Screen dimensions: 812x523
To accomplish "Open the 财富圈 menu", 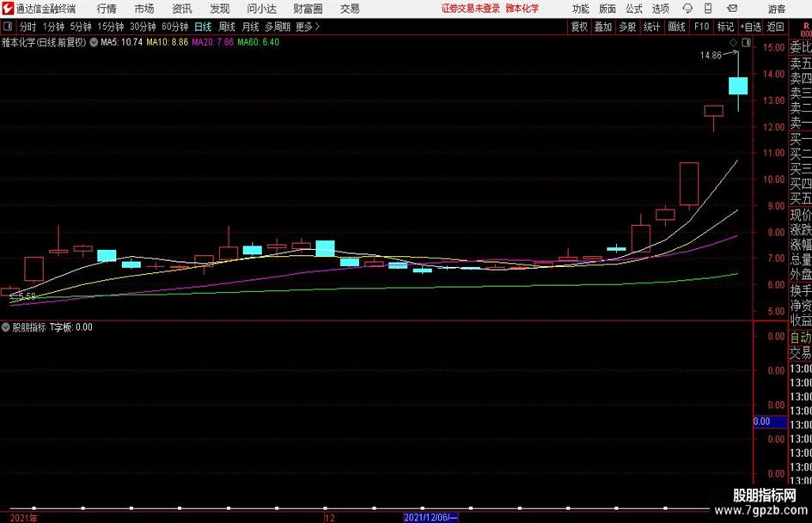I will click(308, 9).
